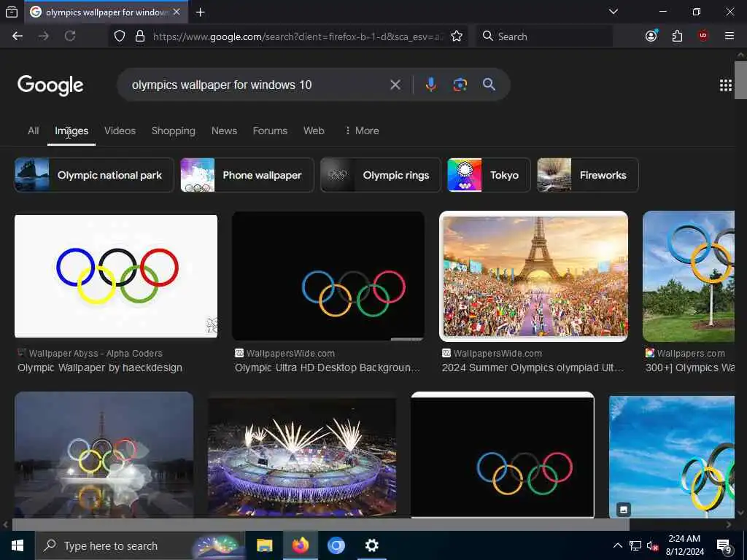This screenshot has width=747, height=560.
Task: Click the horizontal page scrollbar
Action: (x=320, y=525)
